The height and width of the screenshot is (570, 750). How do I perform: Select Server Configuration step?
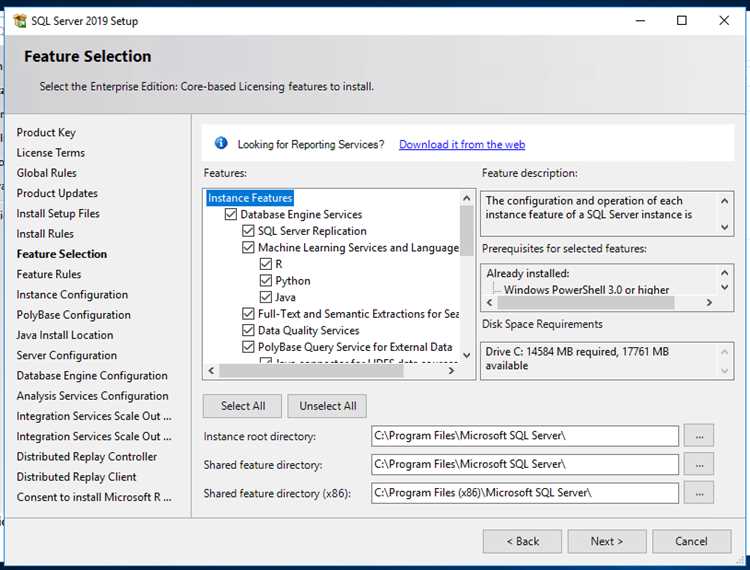[66, 355]
